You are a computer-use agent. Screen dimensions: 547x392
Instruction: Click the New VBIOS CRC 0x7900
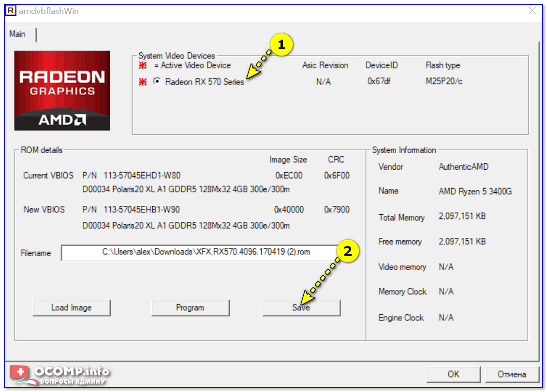click(x=337, y=210)
